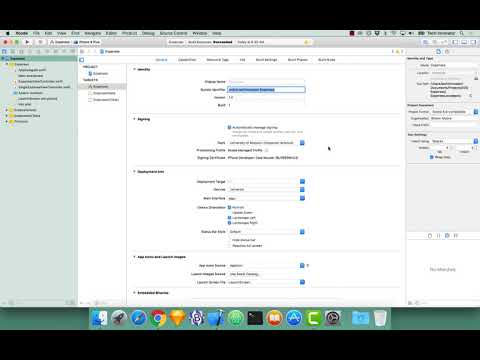Collapse the Deployment Info section
The image size is (480, 360).
pos(134,171)
